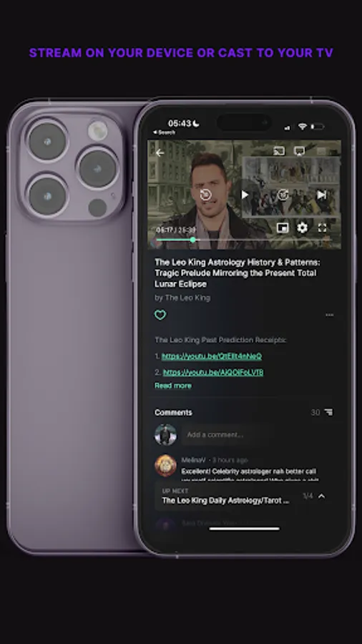The image size is (362, 644).
Task: Open the Chromecast cast icon
Action: tap(279, 151)
